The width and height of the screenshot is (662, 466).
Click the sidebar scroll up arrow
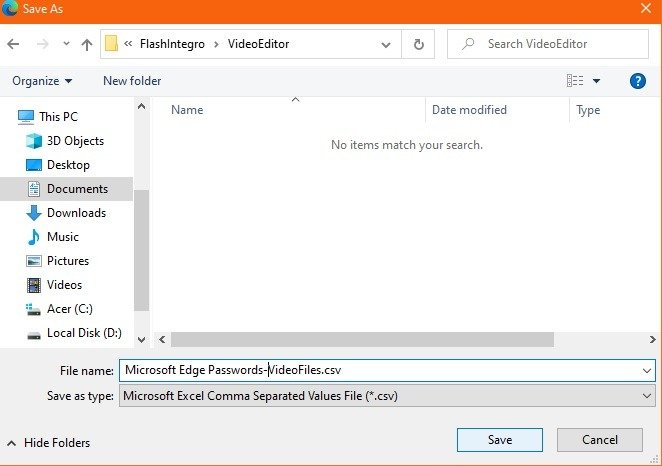(141, 106)
